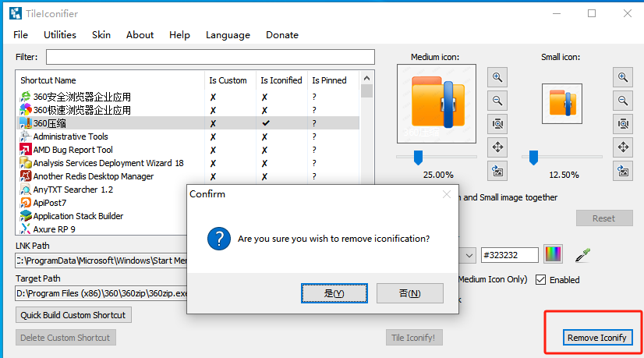Expand the dropdown beside the #323232 field

tap(469, 255)
